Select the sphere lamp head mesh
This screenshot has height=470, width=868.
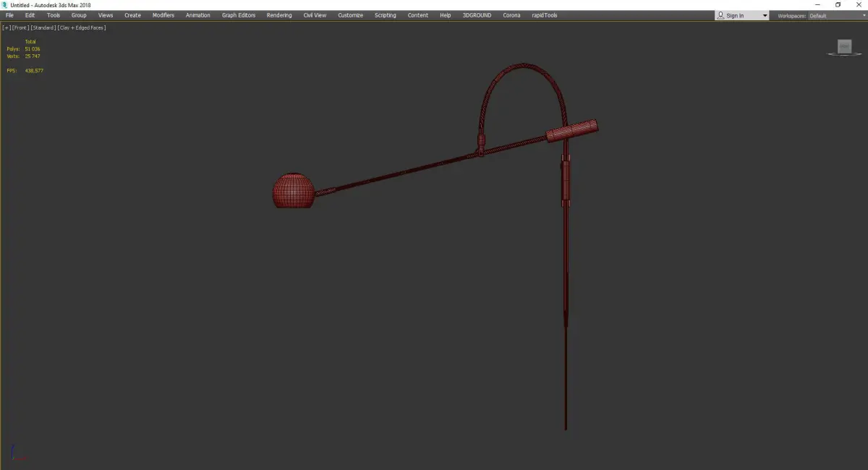294,190
